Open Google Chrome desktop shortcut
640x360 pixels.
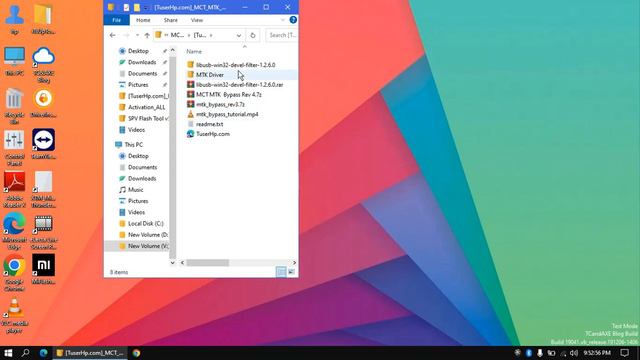[x=14, y=273]
